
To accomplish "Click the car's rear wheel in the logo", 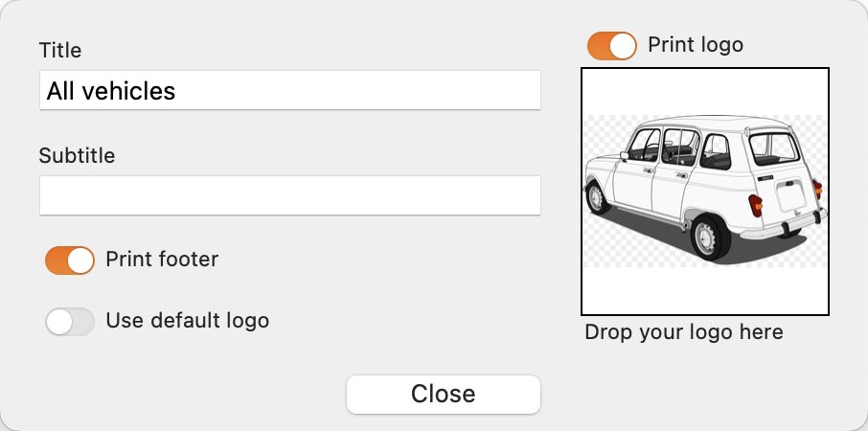I will click(x=709, y=237).
